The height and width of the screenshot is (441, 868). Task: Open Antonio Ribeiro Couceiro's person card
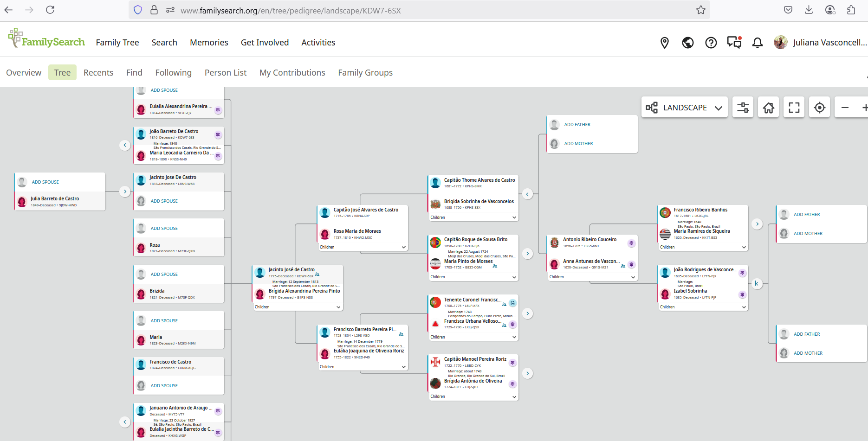[589, 240]
